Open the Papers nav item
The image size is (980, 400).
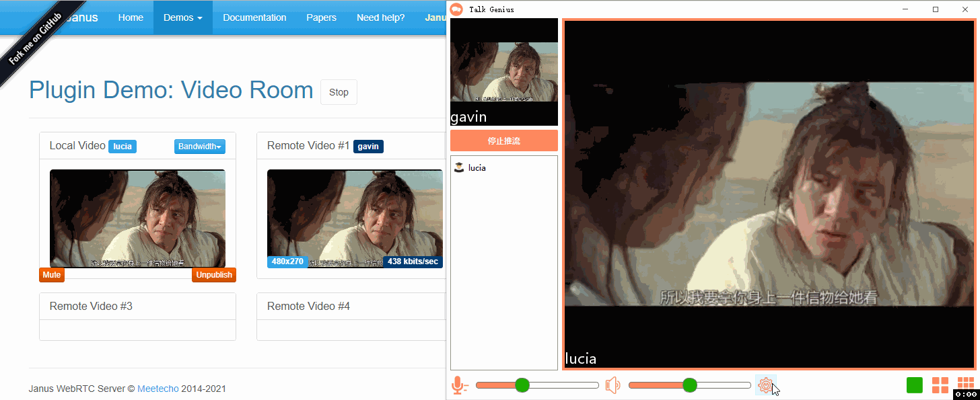(x=321, y=17)
